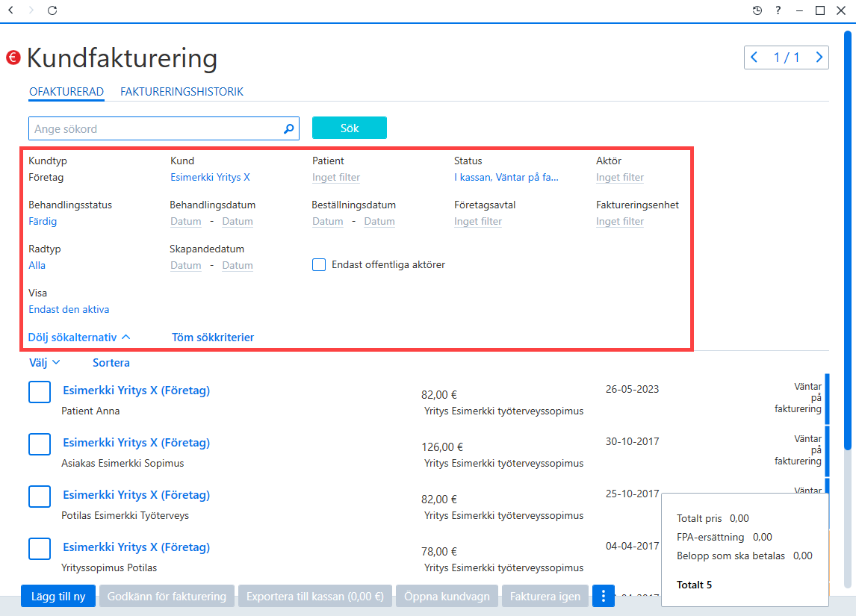The width and height of the screenshot is (856, 616).
Task: Go to next page arrow in pager
Action: 819,57
